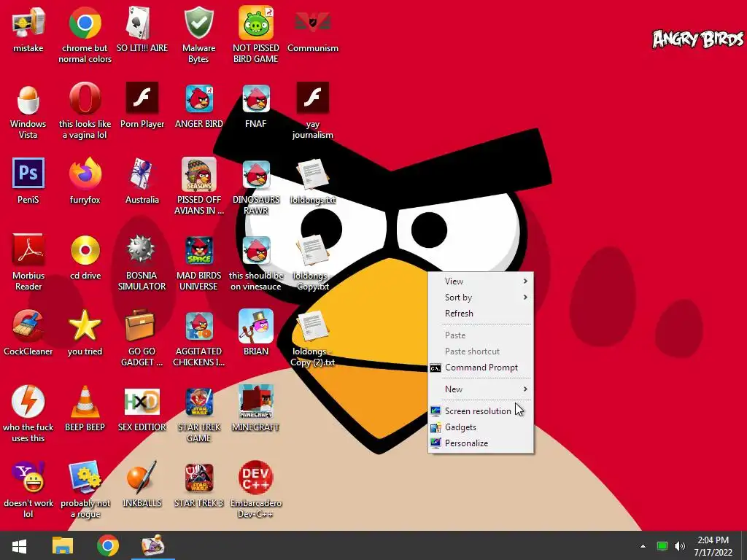This screenshot has height=560, width=747.
Task: Switch to the active taskbar app icon
Action: coord(153,545)
